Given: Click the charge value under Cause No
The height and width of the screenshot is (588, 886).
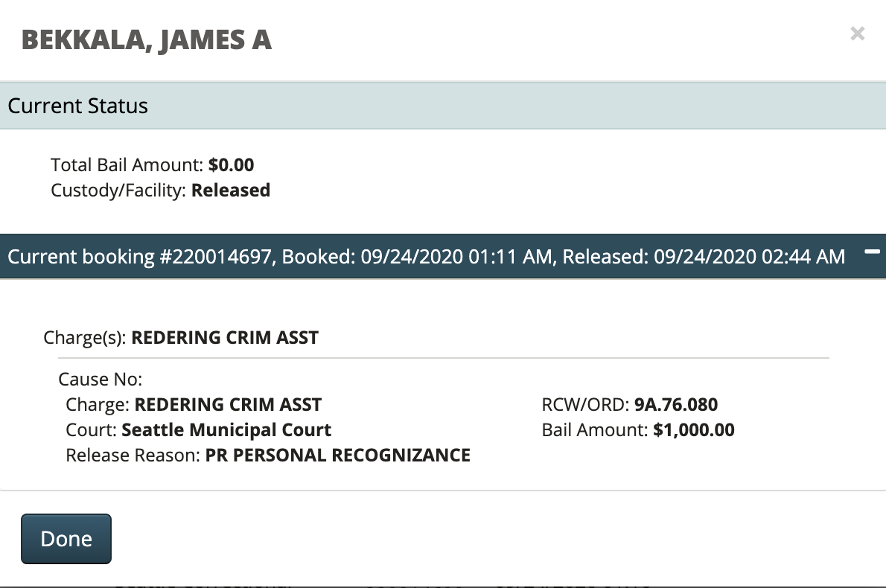Looking at the screenshot, I should tap(228, 405).
